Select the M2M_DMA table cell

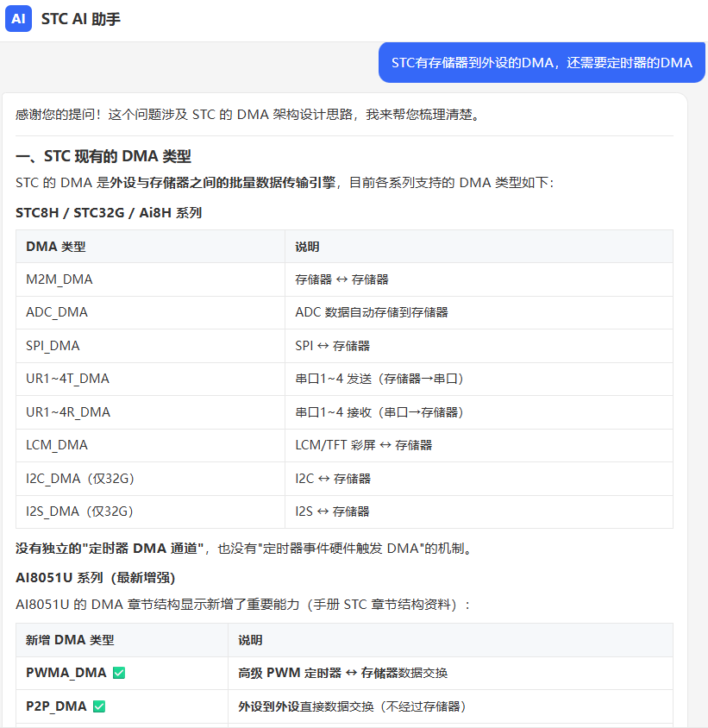(150, 279)
